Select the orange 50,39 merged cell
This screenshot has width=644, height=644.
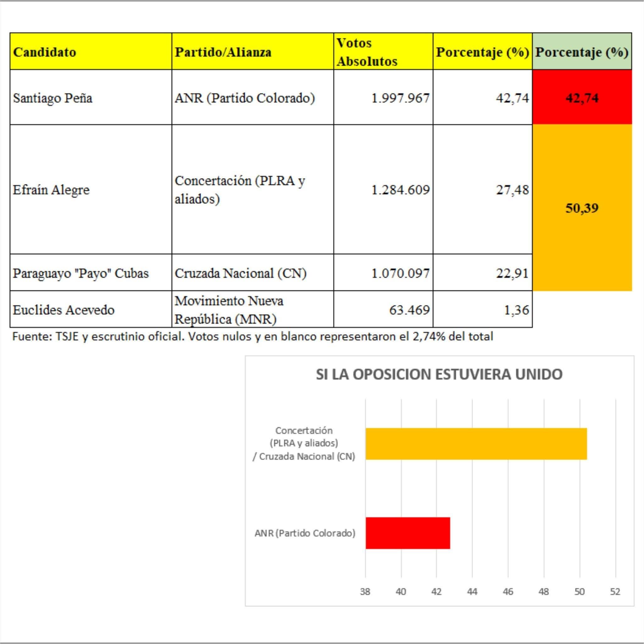coord(582,208)
